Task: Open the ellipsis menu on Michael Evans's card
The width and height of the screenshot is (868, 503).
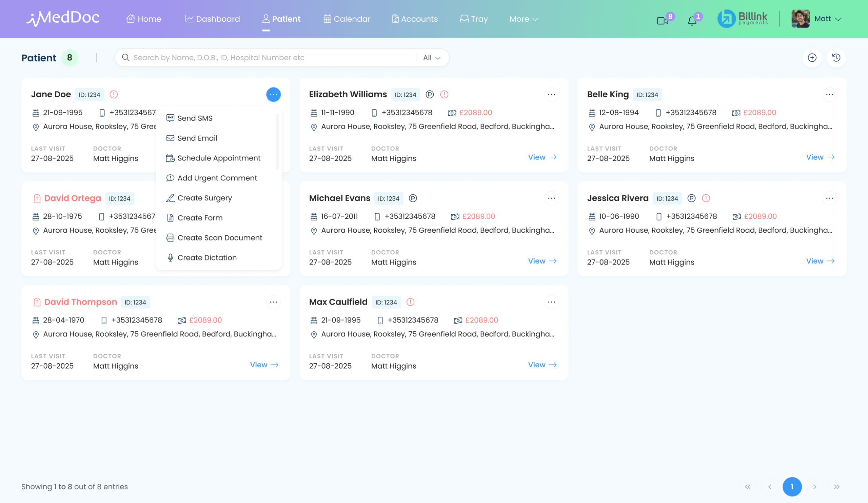Action: (551, 198)
